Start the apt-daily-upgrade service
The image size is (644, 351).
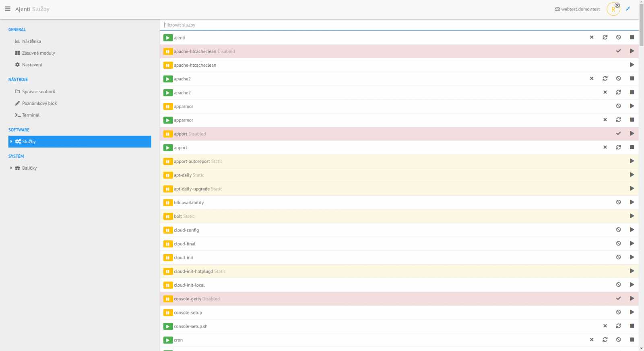632,189
